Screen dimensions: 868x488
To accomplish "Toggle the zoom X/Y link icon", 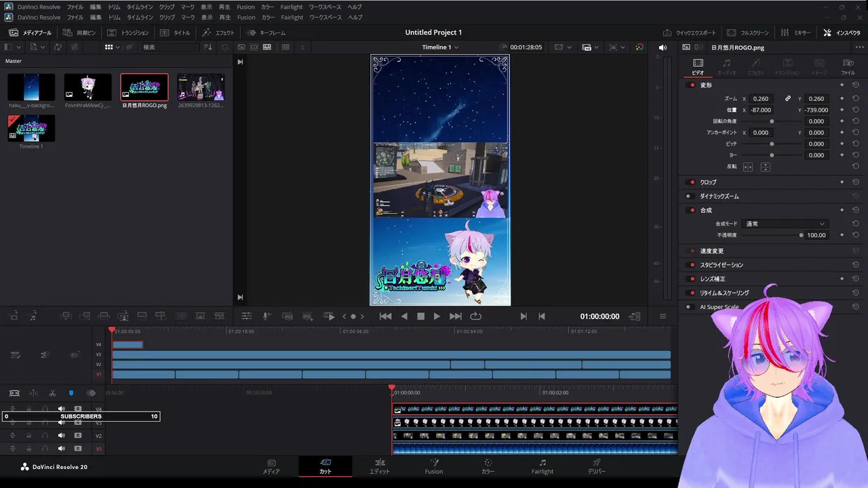I will click(x=788, y=98).
